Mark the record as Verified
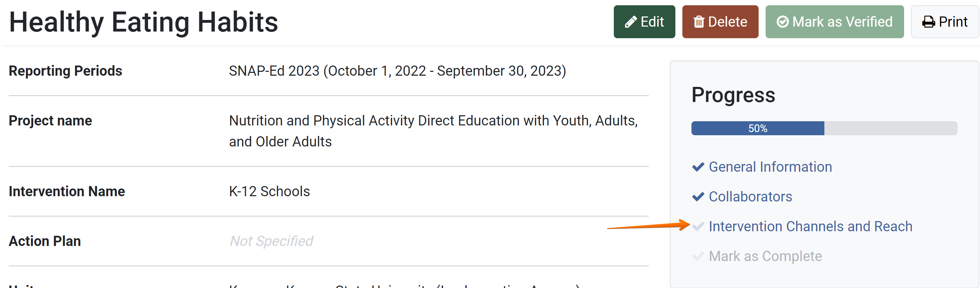 [x=834, y=22]
